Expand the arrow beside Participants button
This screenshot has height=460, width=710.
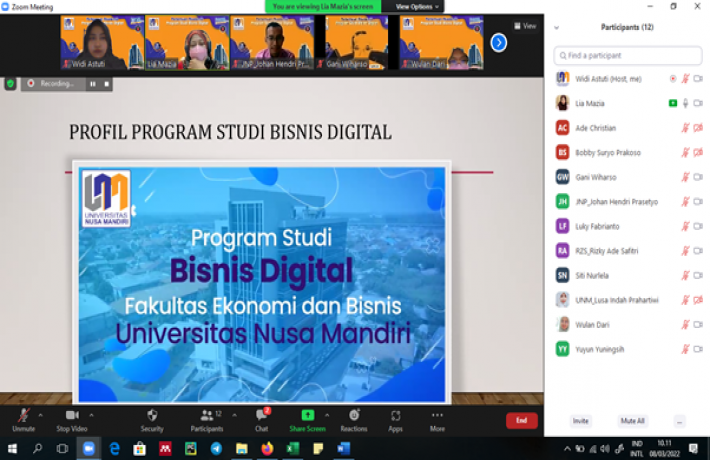[235, 415]
